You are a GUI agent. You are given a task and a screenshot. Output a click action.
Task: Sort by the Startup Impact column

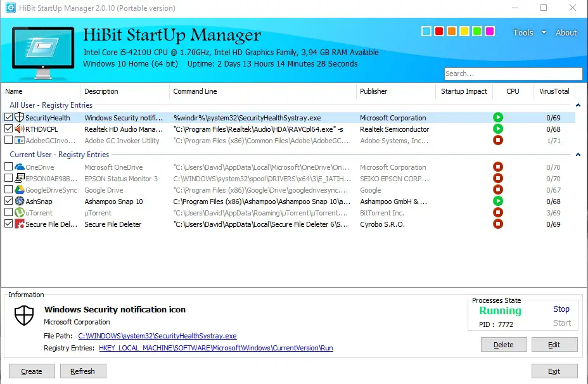[464, 91]
